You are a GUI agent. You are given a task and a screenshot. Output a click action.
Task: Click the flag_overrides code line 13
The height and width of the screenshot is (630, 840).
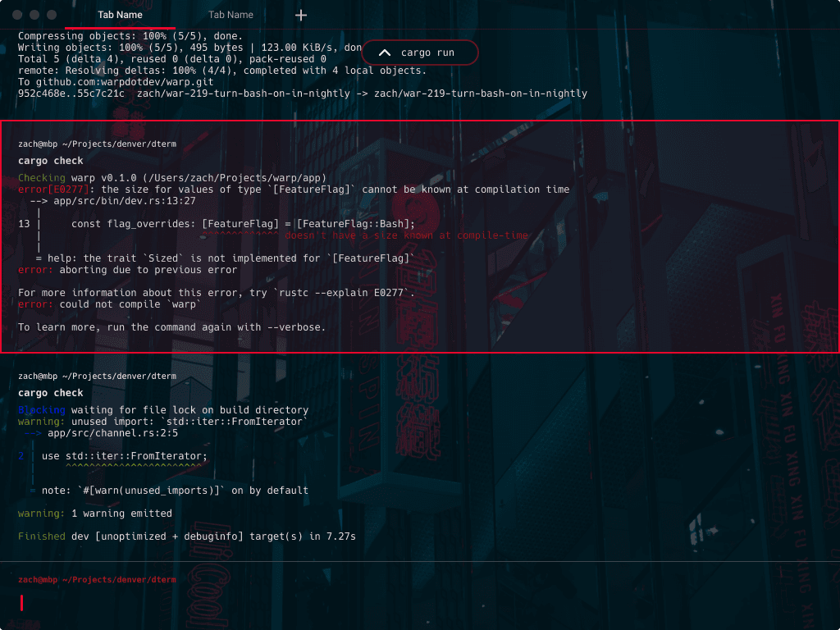243,224
